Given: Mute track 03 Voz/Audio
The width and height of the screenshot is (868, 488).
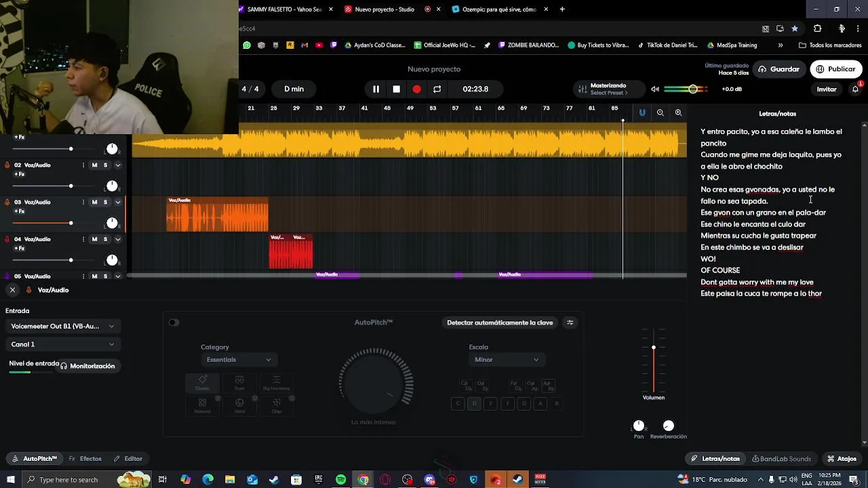Looking at the screenshot, I should pos(94,202).
